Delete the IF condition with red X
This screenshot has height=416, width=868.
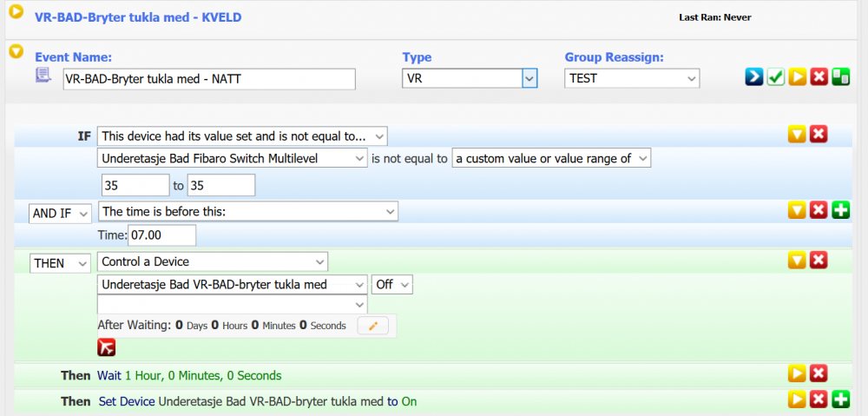point(819,135)
